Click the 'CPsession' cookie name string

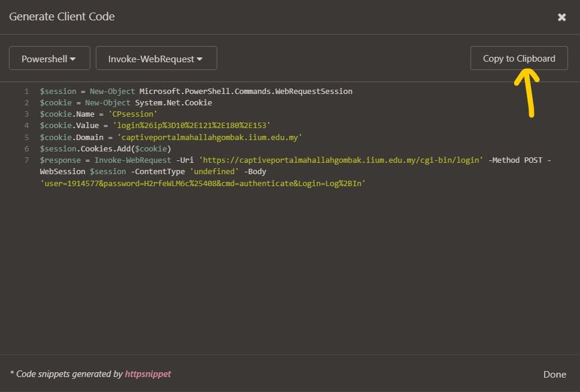pos(133,114)
